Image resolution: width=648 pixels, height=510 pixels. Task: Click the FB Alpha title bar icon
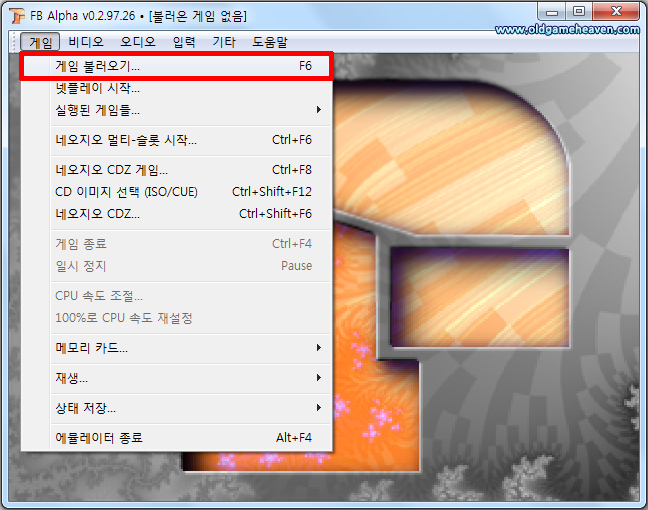click(17, 16)
